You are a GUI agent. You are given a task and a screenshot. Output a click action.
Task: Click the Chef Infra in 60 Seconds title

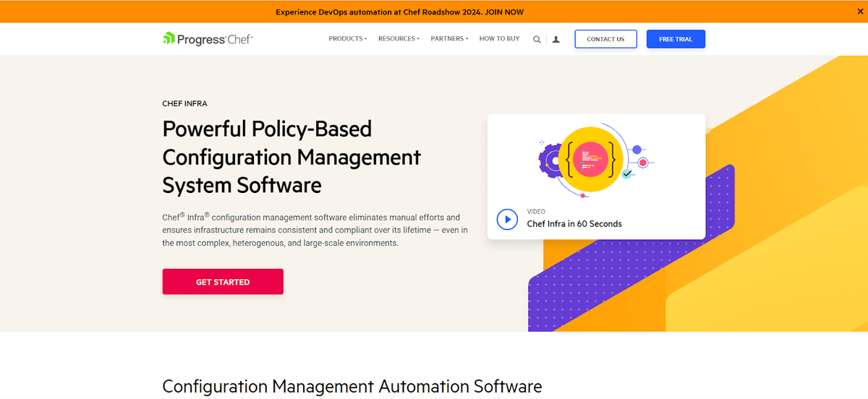point(574,224)
